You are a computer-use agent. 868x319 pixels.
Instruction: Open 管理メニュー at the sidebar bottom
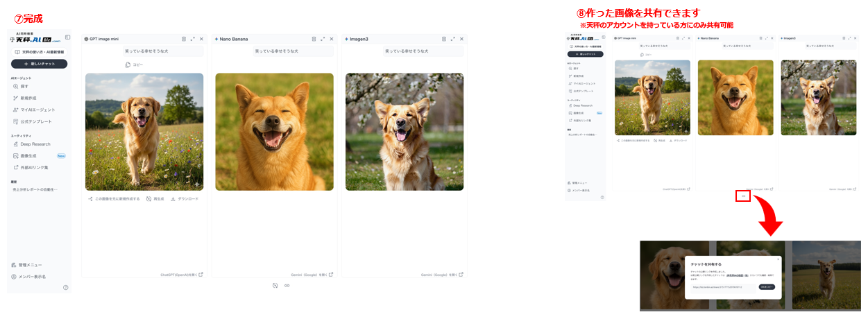click(30, 265)
